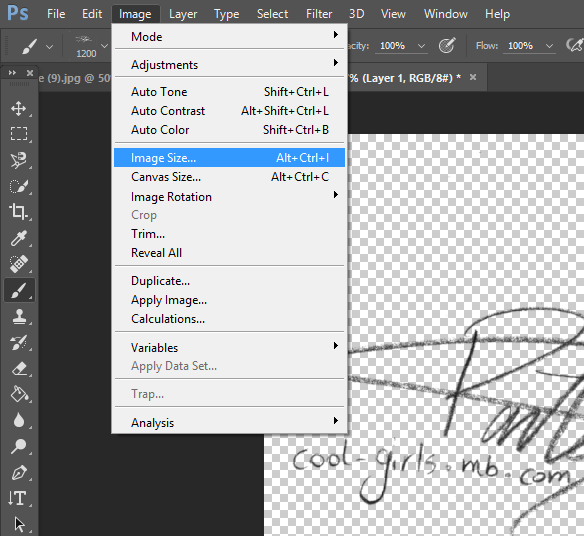
Task: Select the Clone Stamp tool
Action: (x=18, y=317)
